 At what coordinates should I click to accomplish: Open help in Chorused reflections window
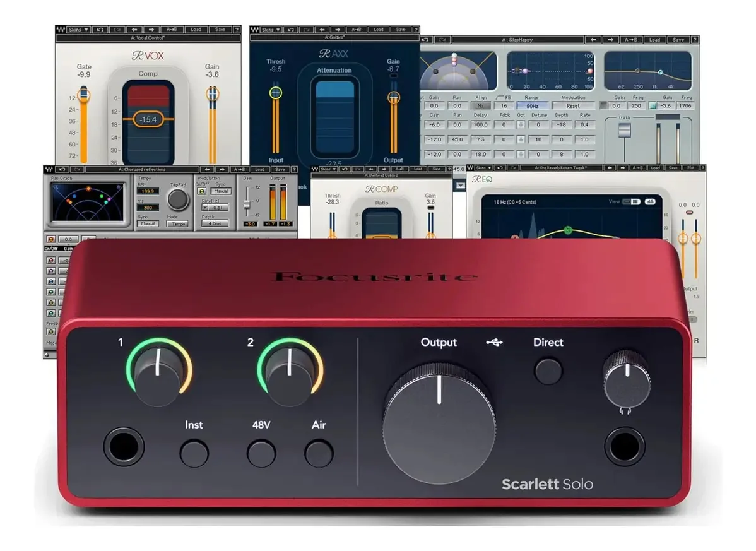coord(293,170)
